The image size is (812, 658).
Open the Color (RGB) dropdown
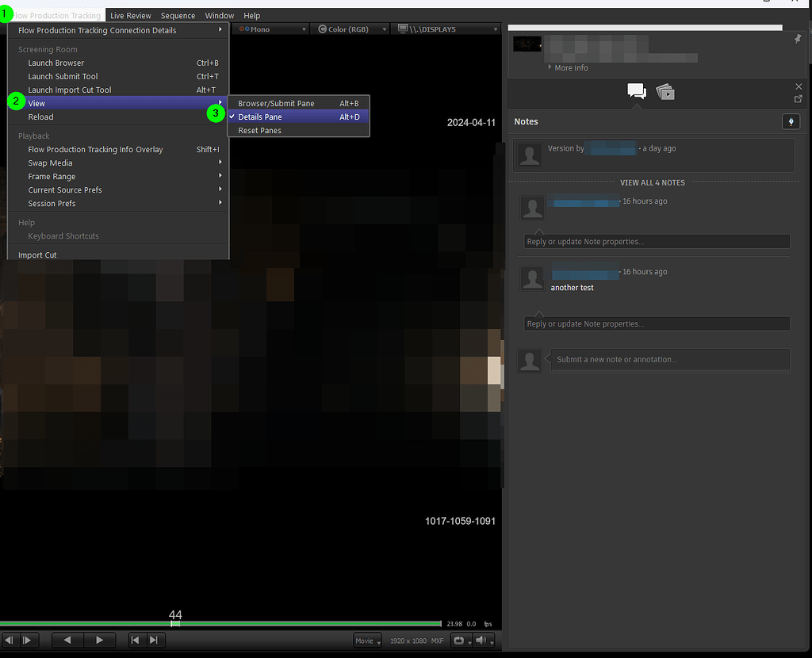point(347,29)
